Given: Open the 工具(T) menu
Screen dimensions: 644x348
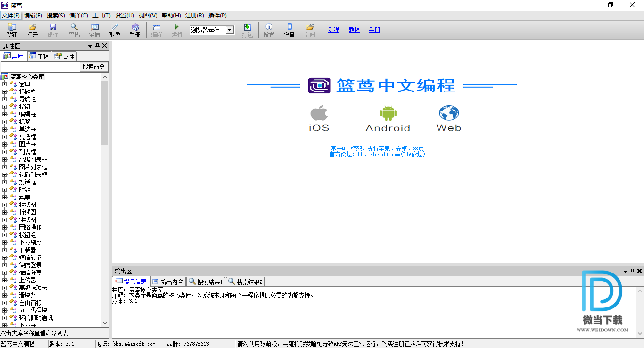Looking at the screenshot, I should click(x=101, y=16).
